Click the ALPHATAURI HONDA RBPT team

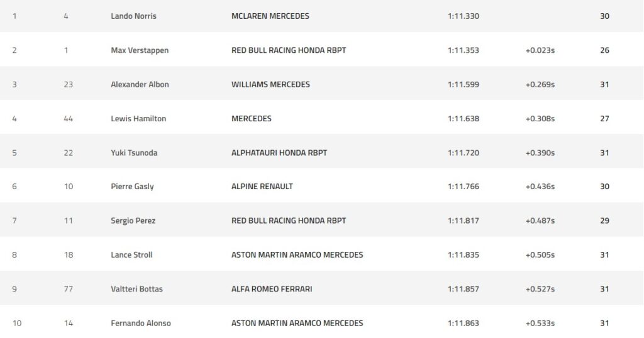279,153
